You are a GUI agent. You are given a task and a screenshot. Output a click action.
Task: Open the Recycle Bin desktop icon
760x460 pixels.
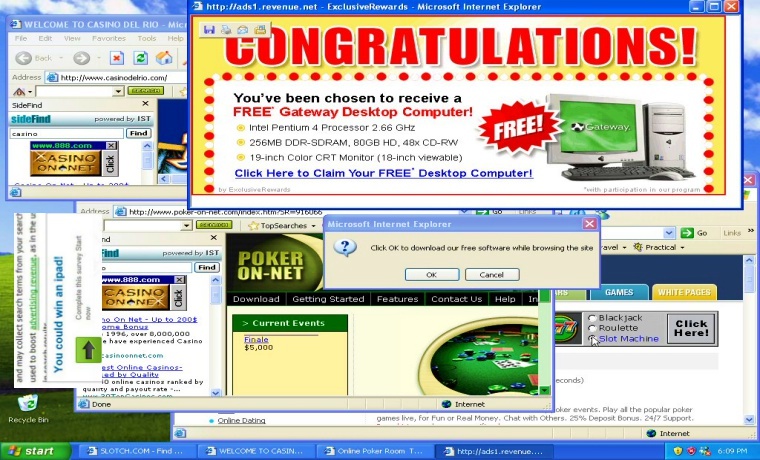click(x=27, y=406)
